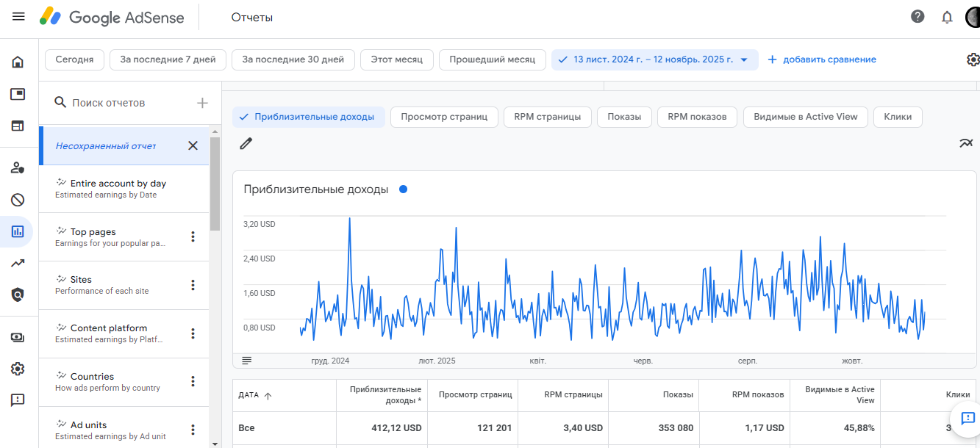
Task: Enable the Клики metric chip
Action: coord(897,117)
